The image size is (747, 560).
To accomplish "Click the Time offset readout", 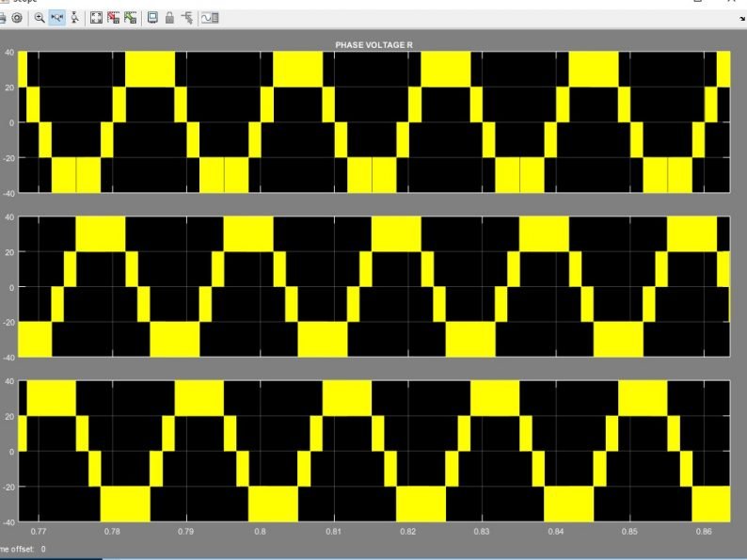I will (x=23, y=549).
